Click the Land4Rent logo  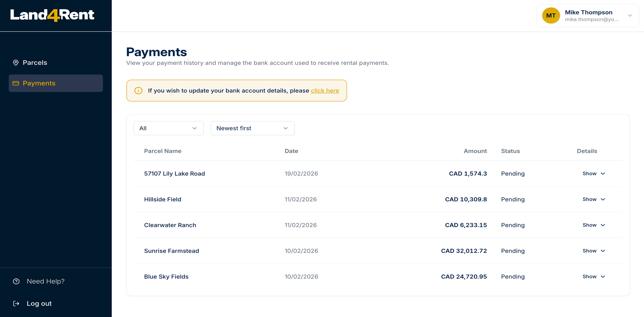coord(52,15)
